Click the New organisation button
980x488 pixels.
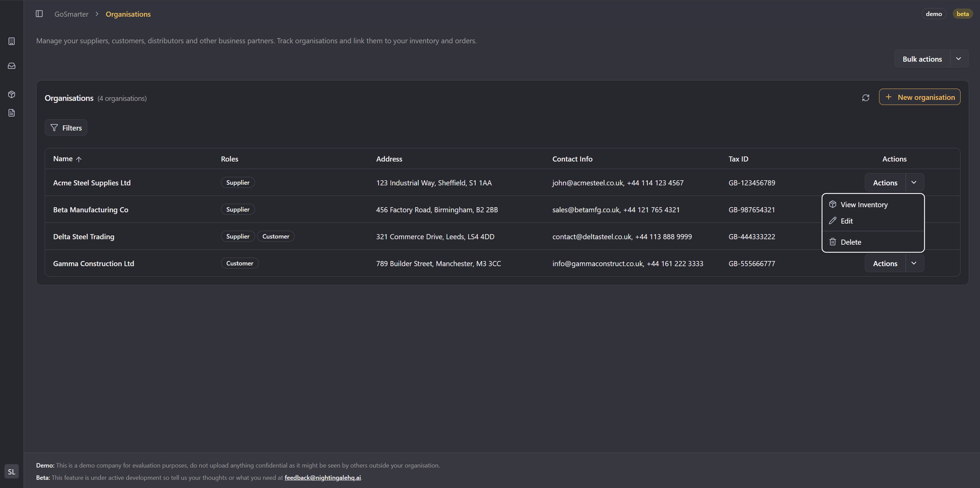tap(920, 97)
